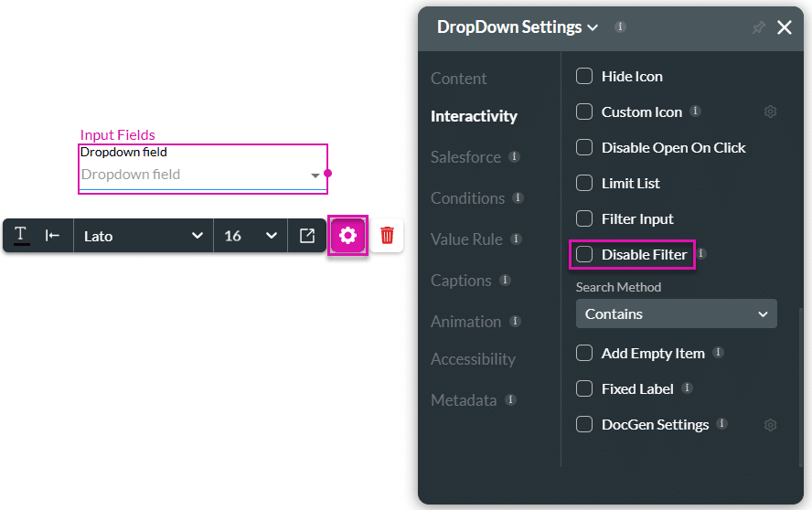Switch to the Content tab
The width and height of the screenshot is (812, 510).
click(x=459, y=79)
